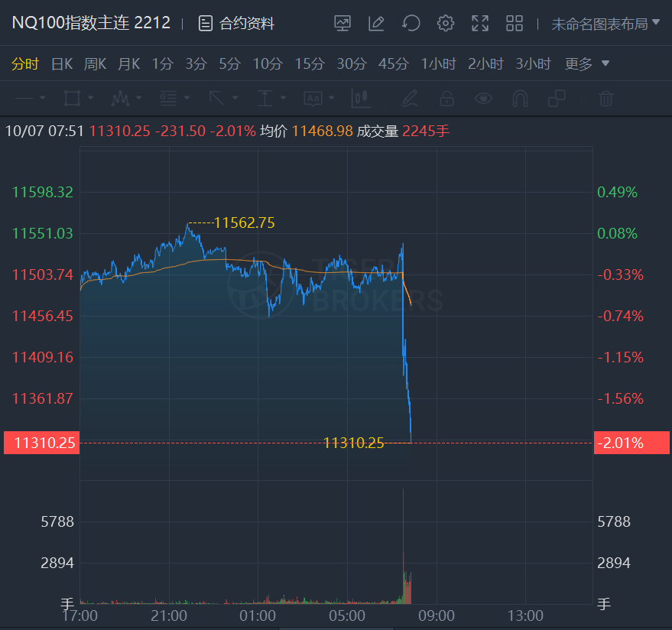Image resolution: width=672 pixels, height=630 pixels.
Task: Select the candlestick chart tool icon
Action: 360,99
